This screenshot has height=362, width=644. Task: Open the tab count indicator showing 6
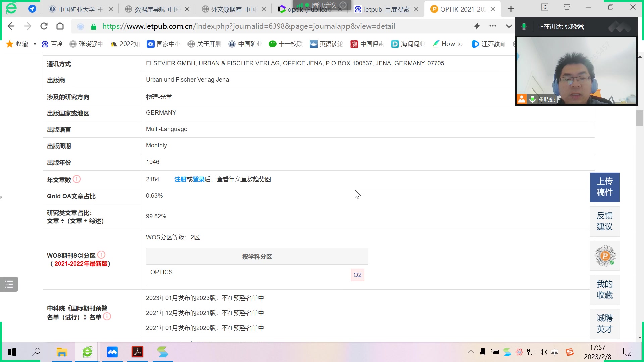tap(545, 7)
